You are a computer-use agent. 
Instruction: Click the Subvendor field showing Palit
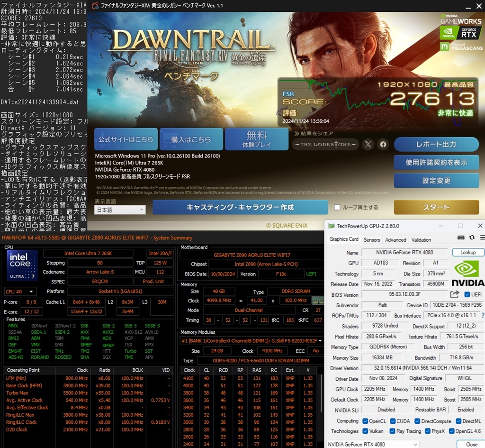[x=382, y=305]
